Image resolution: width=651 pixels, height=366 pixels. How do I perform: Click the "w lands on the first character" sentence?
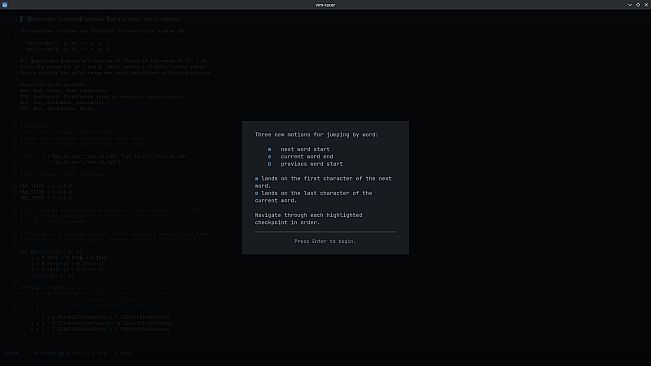pos(323,182)
